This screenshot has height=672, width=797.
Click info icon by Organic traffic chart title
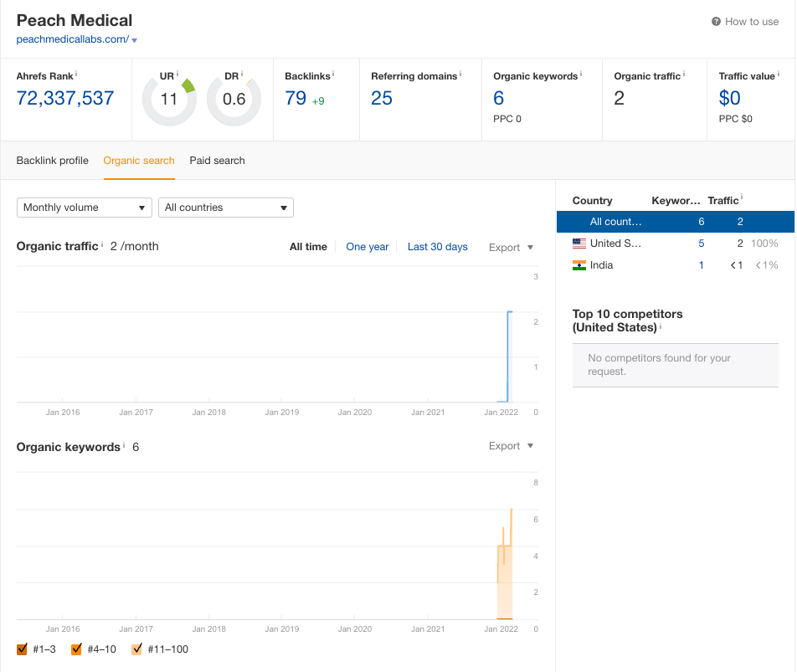tap(101, 244)
